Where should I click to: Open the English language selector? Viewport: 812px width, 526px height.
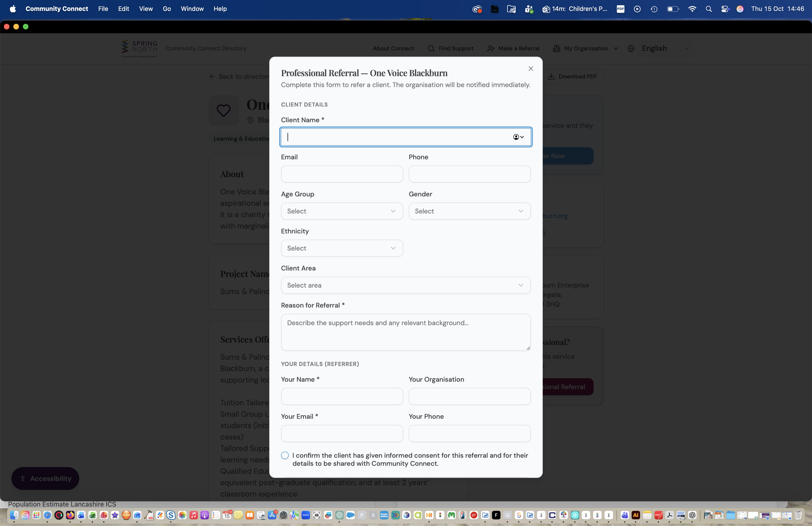tap(666, 48)
